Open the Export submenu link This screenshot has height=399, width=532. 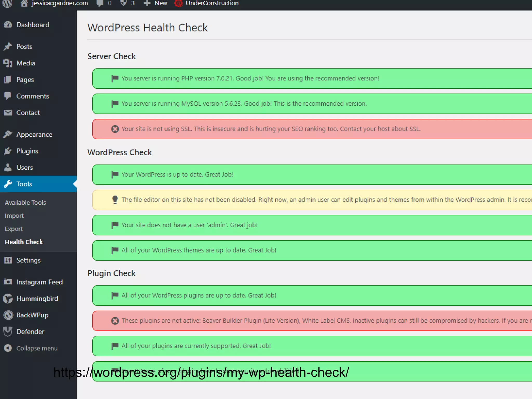14,229
